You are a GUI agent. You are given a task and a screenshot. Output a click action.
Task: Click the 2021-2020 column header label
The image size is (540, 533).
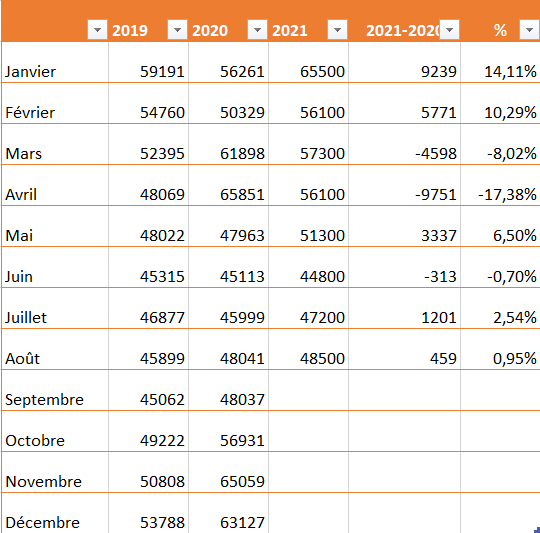[x=403, y=31]
